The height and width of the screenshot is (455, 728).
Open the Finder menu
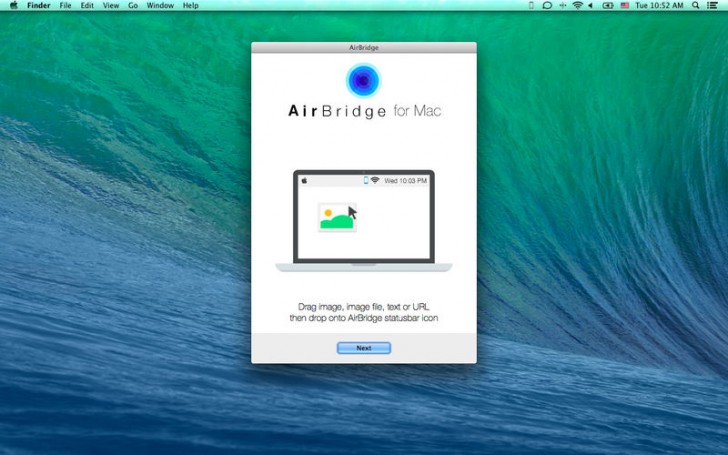39,6
